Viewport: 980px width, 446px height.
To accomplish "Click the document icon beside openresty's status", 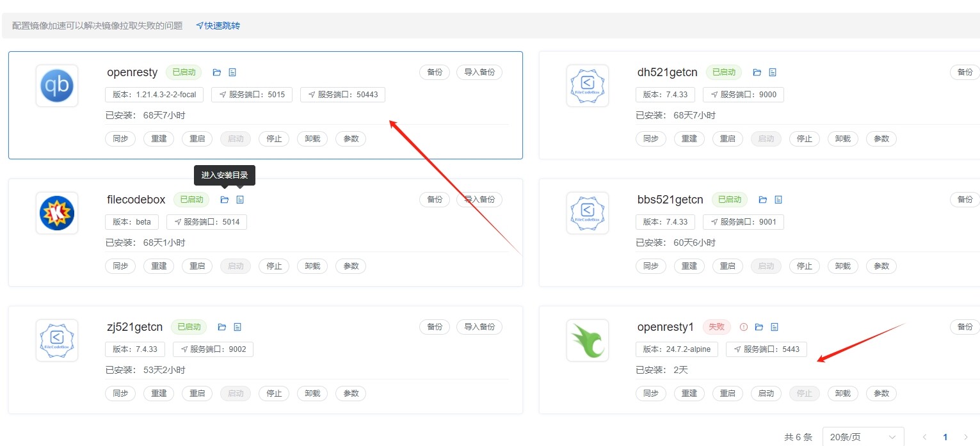I will click(x=232, y=72).
